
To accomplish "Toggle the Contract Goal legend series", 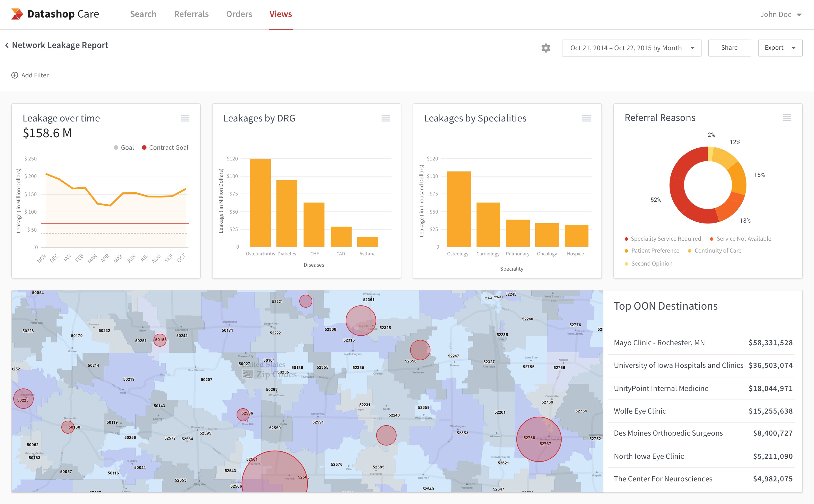I will tap(165, 147).
